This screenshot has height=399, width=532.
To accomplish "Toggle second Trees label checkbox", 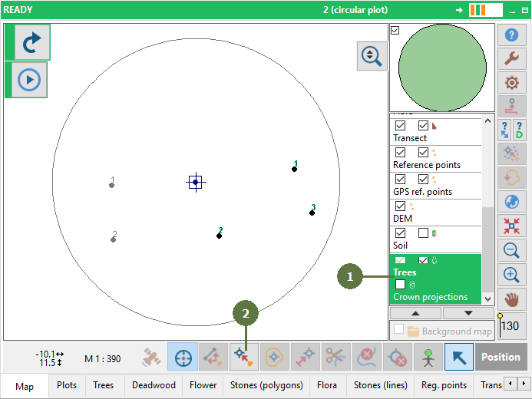I will pyautogui.click(x=423, y=260).
